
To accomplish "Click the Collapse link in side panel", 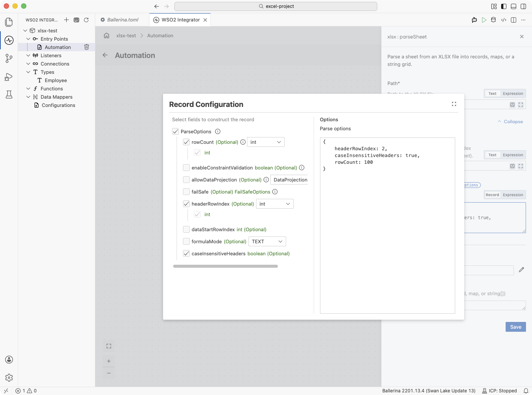I will click(511, 122).
